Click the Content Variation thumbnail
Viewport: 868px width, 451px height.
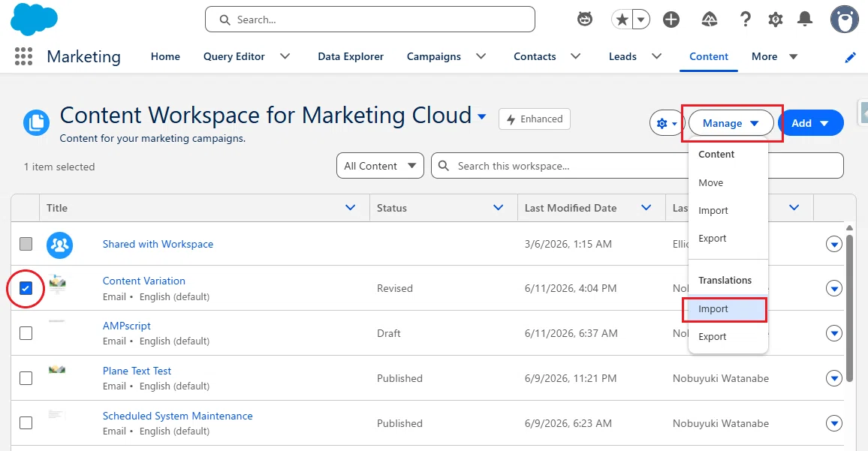tap(58, 283)
